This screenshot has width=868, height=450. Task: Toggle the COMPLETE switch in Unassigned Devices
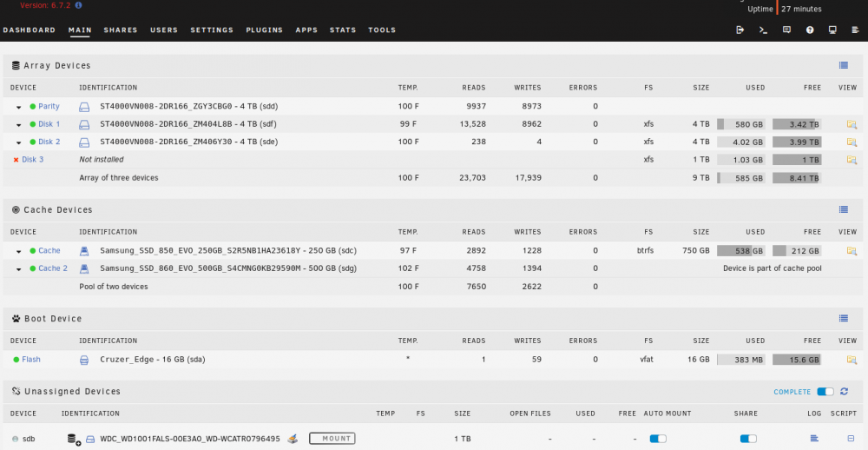(x=825, y=392)
